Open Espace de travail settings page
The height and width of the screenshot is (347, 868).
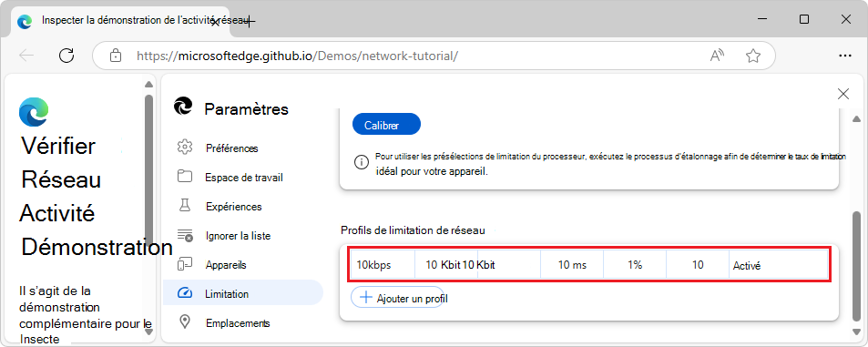tap(243, 178)
